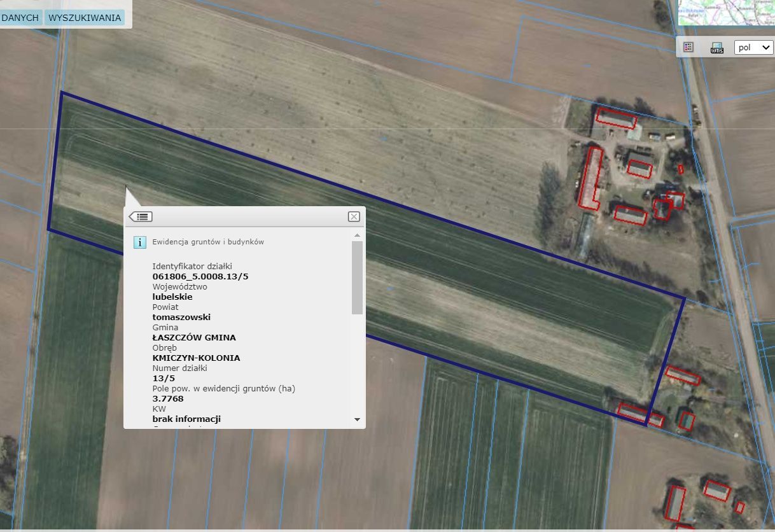Click the 'ŁASZCZÓW GMINA' value
This screenshot has height=532, width=775.
point(194,337)
